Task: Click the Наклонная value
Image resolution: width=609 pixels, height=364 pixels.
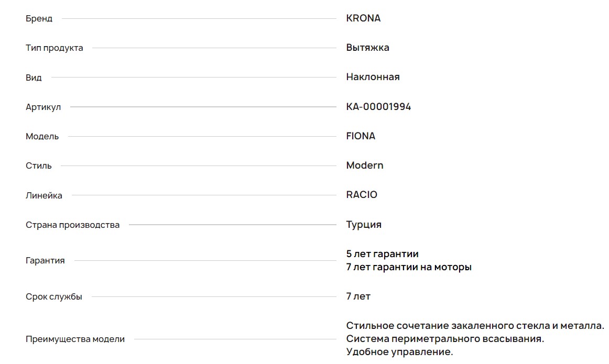Action: (x=373, y=77)
